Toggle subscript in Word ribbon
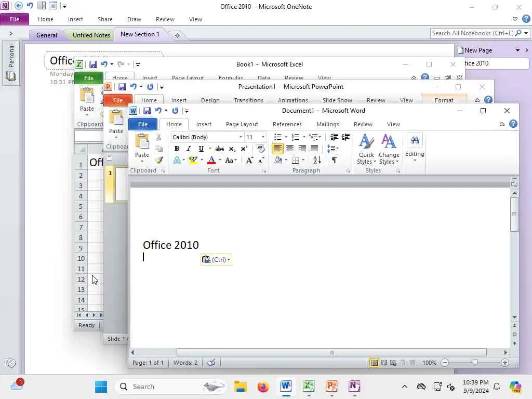 232,149
